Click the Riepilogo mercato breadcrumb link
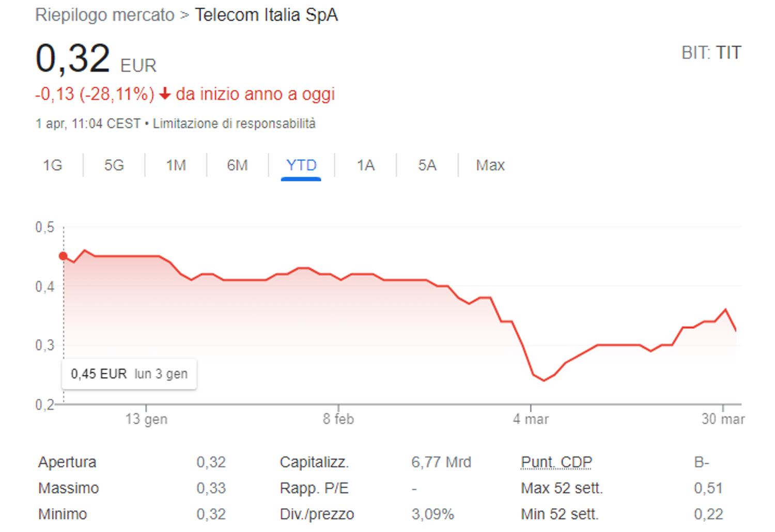 [103, 14]
